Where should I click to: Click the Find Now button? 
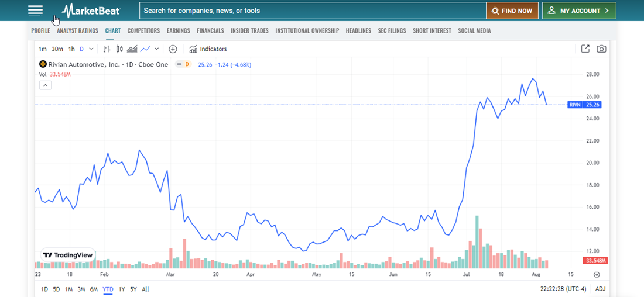point(512,11)
